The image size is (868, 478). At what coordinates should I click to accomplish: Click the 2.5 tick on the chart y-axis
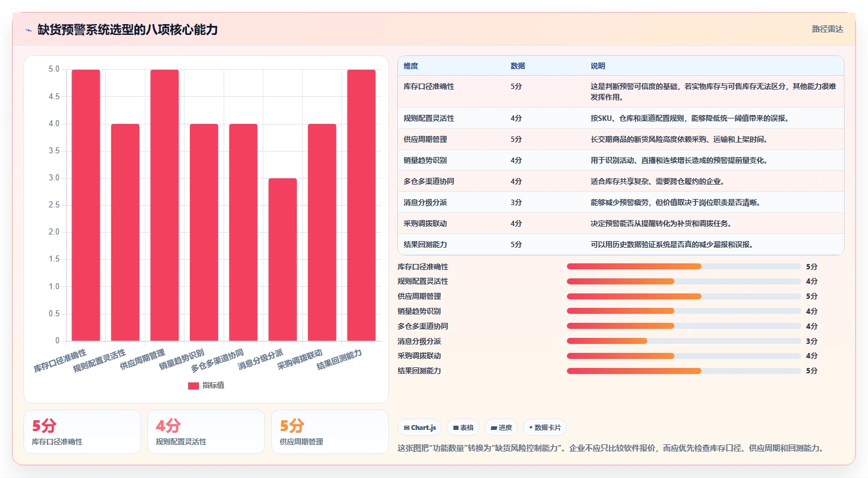coord(54,205)
